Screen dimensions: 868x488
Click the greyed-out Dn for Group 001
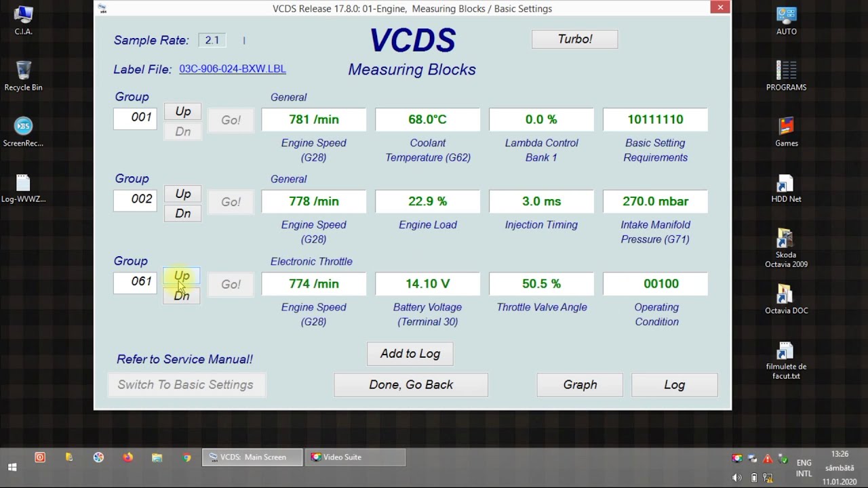183,131
